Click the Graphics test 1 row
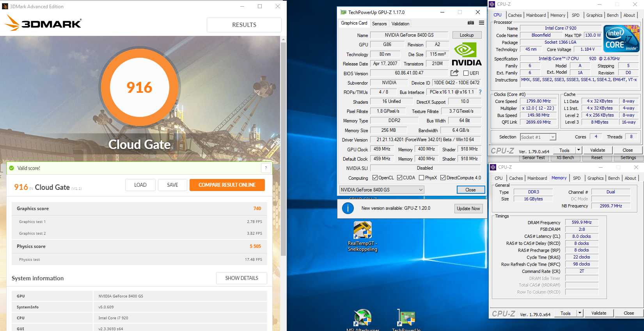The width and height of the screenshot is (644, 331). (x=139, y=221)
